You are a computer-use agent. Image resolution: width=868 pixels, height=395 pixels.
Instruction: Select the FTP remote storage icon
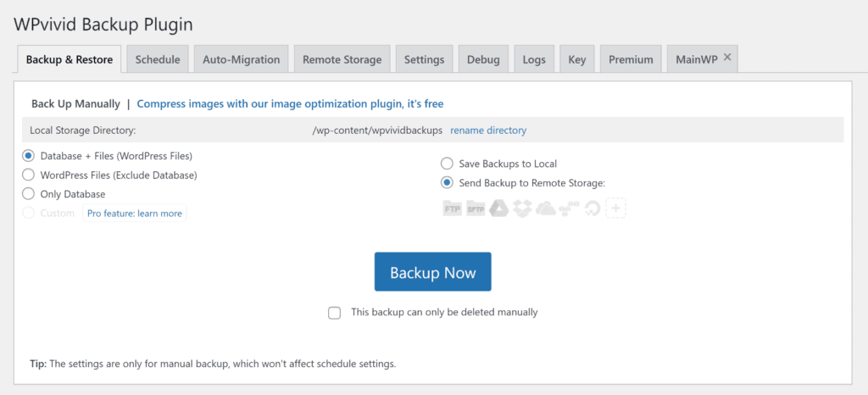[453, 209]
